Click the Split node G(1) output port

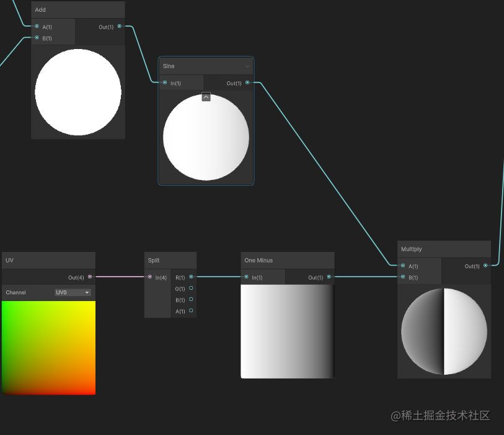191,288
